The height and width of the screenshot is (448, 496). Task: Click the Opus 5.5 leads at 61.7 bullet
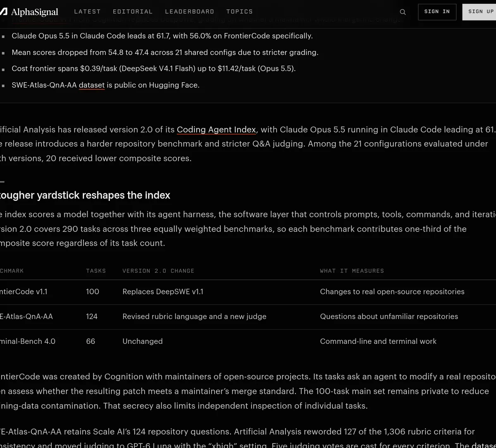point(162,36)
